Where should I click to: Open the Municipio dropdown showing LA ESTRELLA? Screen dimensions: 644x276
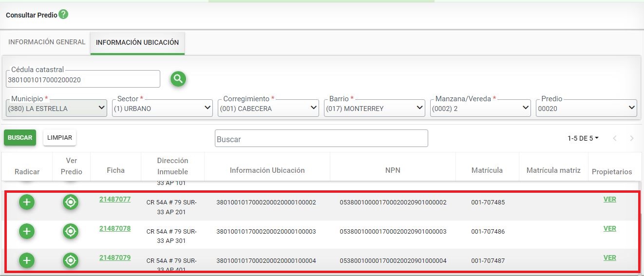click(56, 109)
